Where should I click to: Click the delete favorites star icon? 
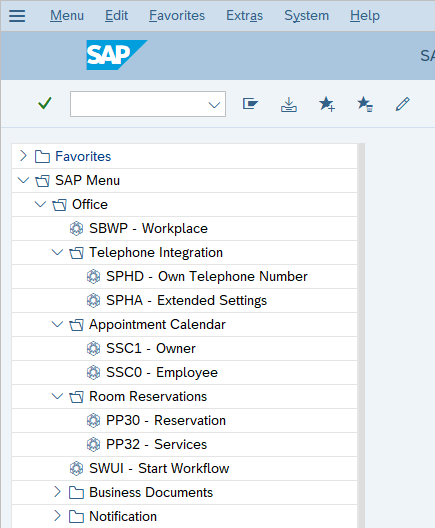pyautogui.click(x=365, y=104)
